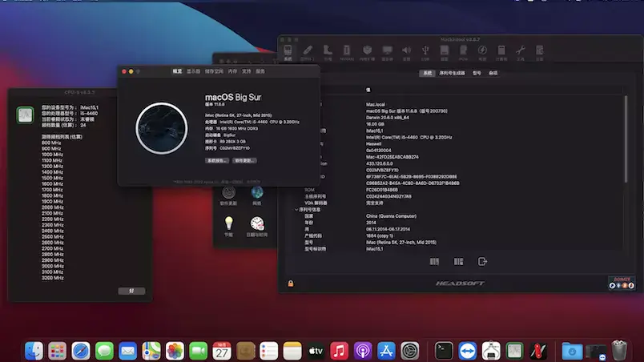Open the PCIe section in Hackintool
644x362 pixels.
(x=463, y=52)
